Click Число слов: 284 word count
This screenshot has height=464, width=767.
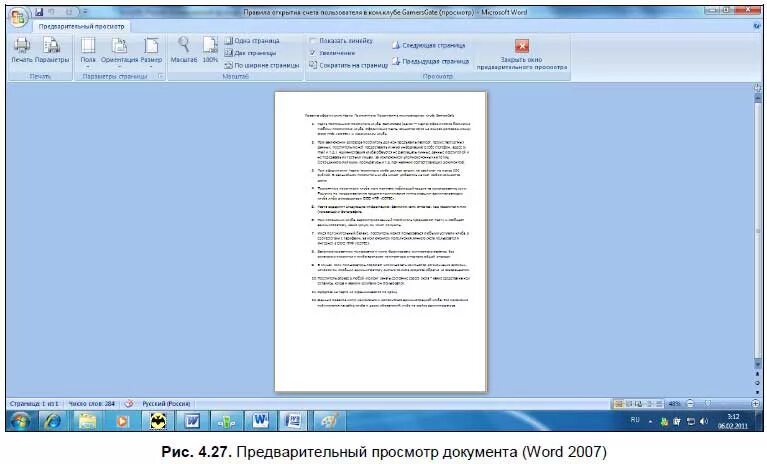[91, 404]
